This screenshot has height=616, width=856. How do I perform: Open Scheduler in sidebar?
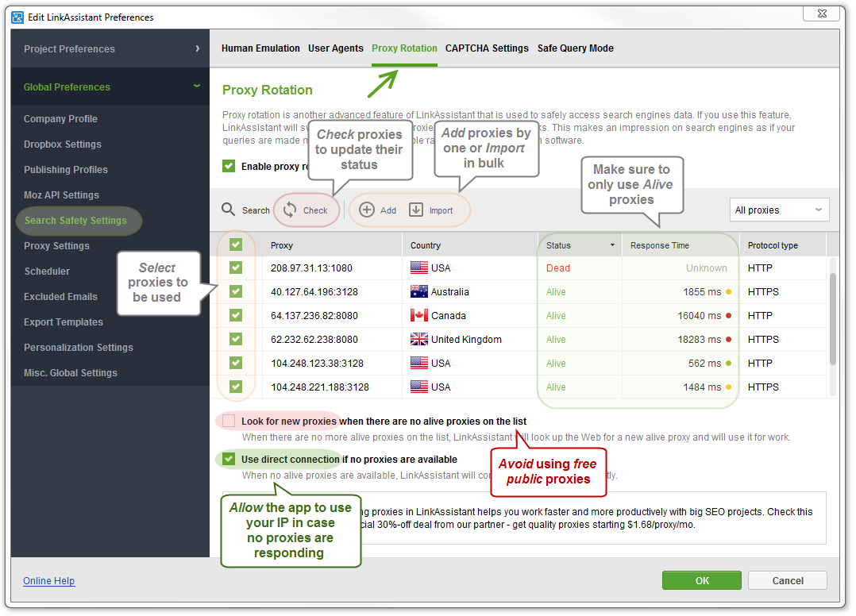[x=47, y=271]
